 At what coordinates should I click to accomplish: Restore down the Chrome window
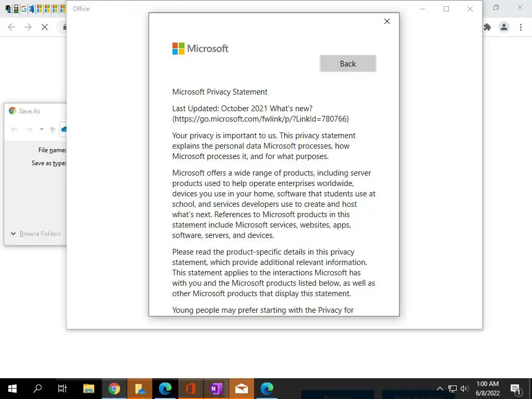496,7
